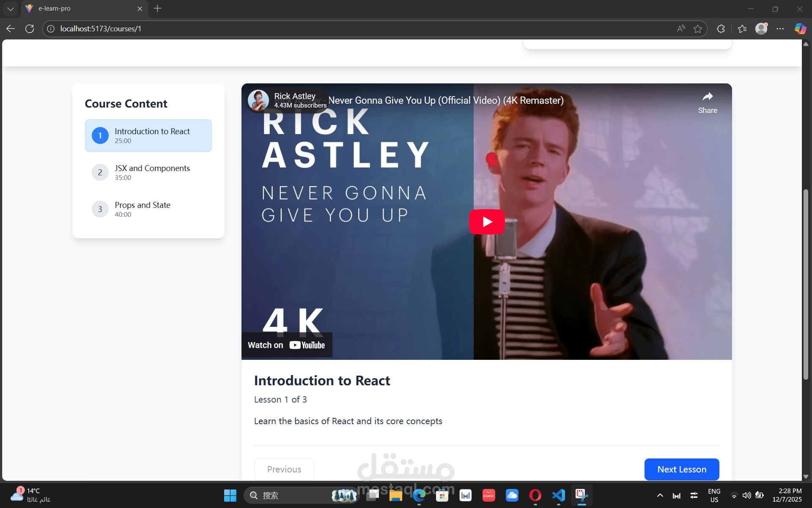Open a new browser tab
This screenshot has height=508, width=812.
(x=157, y=8)
